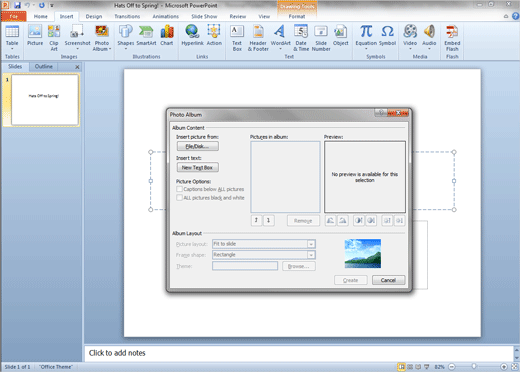The image size is (520, 372).
Task: Toggle ALL pictures black and white checkbox
Action: click(x=179, y=198)
